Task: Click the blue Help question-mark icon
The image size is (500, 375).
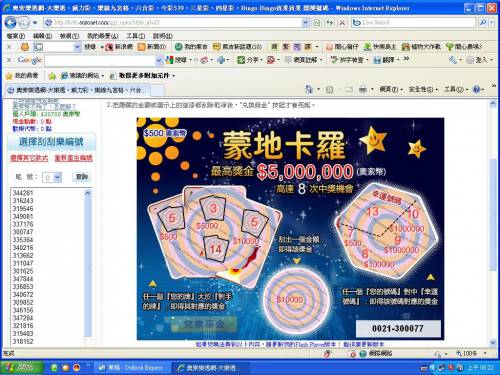Action: pyautogui.click(x=476, y=89)
